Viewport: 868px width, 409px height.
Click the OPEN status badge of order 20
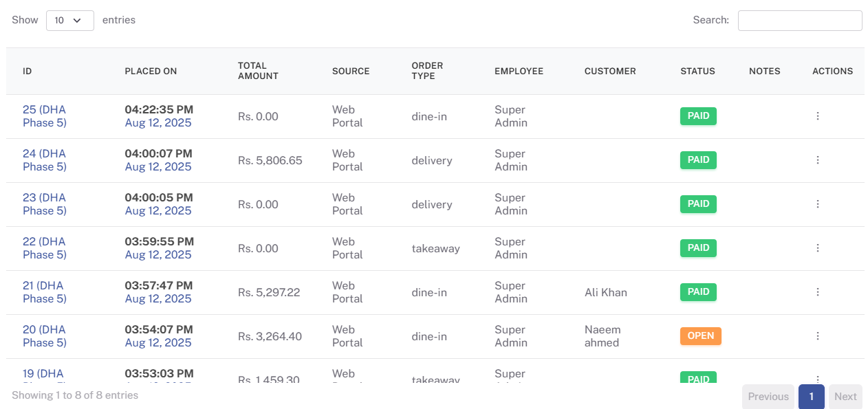(701, 336)
